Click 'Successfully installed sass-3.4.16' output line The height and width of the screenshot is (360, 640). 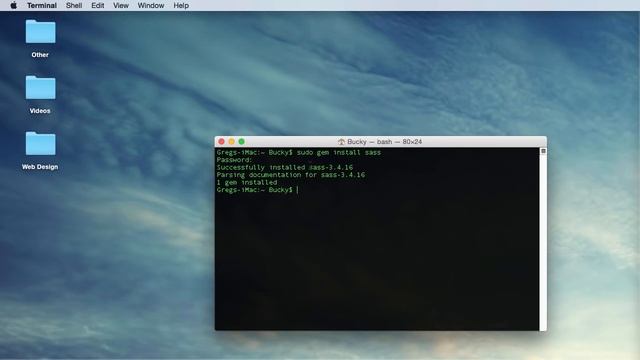coord(285,167)
